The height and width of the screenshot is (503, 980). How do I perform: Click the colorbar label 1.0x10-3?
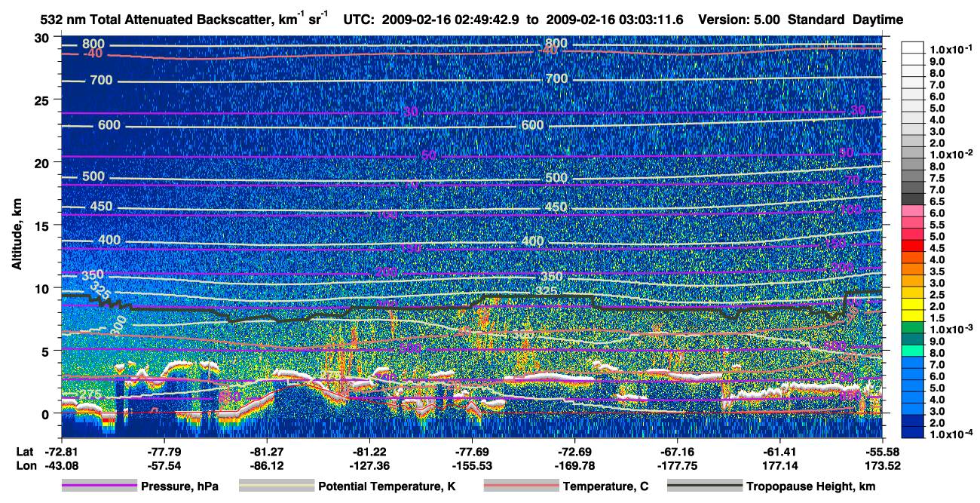pos(951,329)
